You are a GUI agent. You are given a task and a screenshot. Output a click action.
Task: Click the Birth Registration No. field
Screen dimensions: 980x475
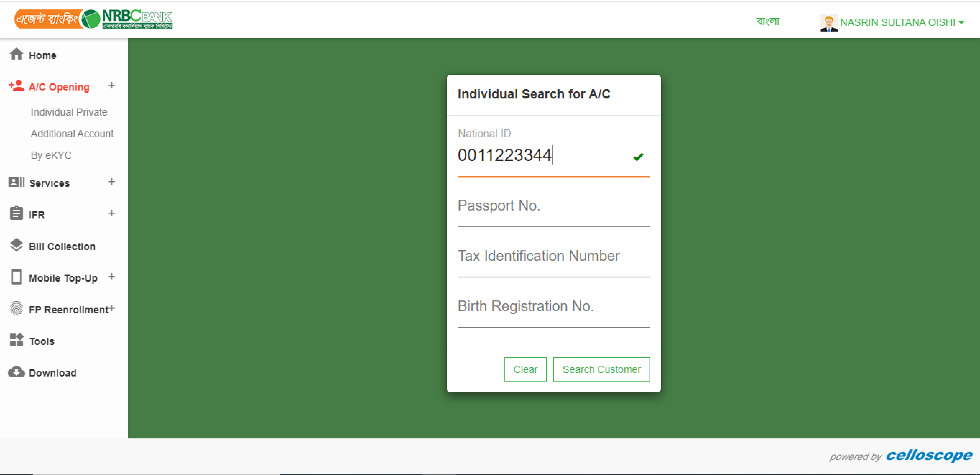[x=554, y=306]
